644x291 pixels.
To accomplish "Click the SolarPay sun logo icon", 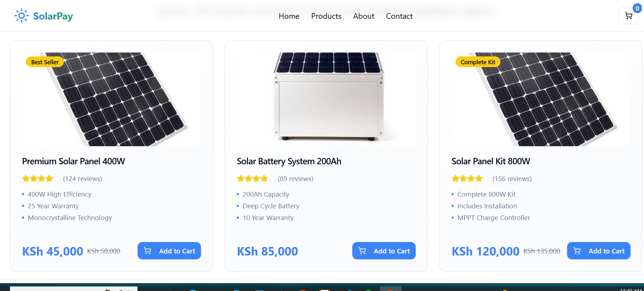I will (x=21, y=16).
